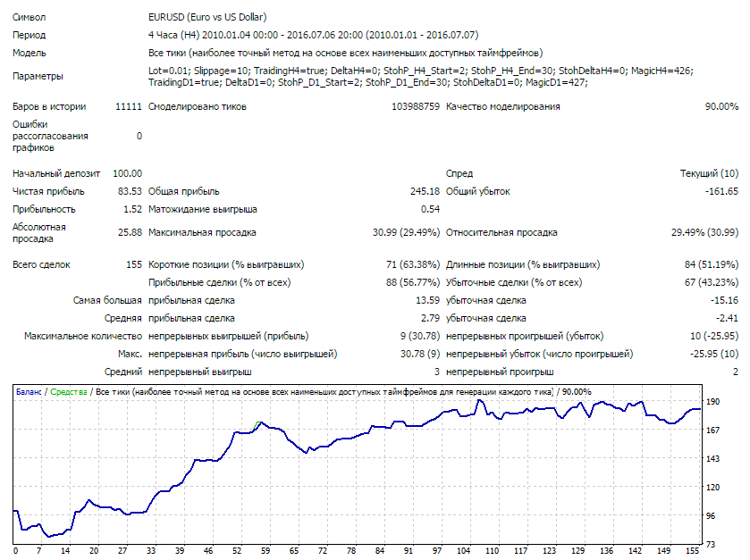Click the 'Относительная просадка' label
The height and width of the screenshot is (560, 750).
(x=501, y=233)
